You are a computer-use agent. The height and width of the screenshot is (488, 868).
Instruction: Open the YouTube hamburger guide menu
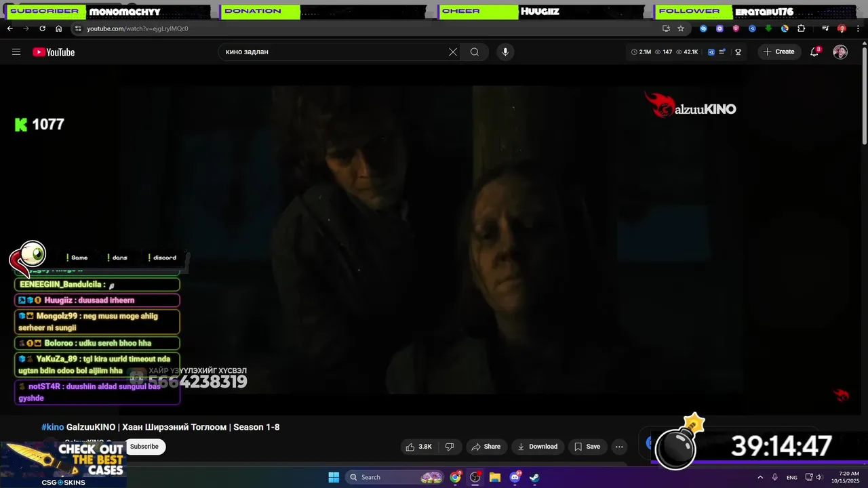[x=16, y=52]
